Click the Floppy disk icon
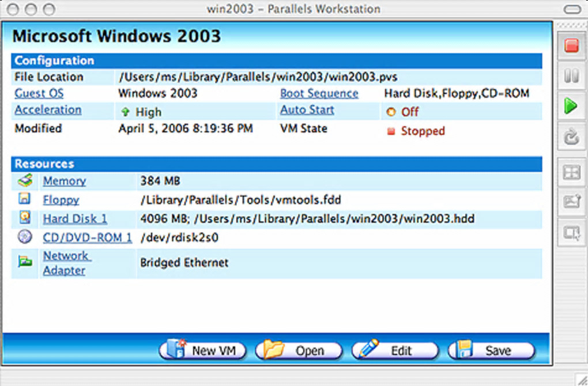 coord(25,199)
